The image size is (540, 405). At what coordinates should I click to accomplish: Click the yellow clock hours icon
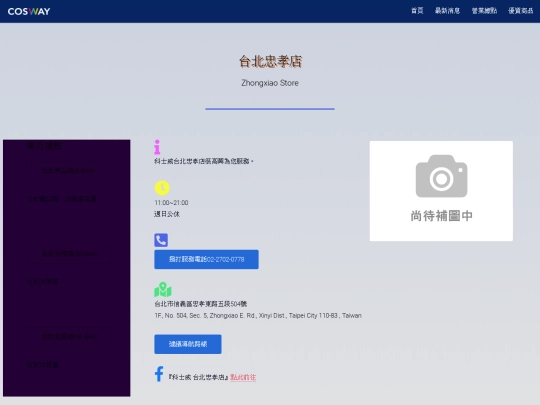tap(162, 188)
